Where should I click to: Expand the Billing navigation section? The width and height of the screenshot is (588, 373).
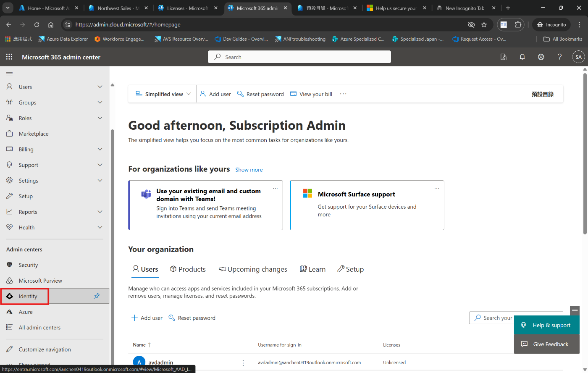[100, 149]
